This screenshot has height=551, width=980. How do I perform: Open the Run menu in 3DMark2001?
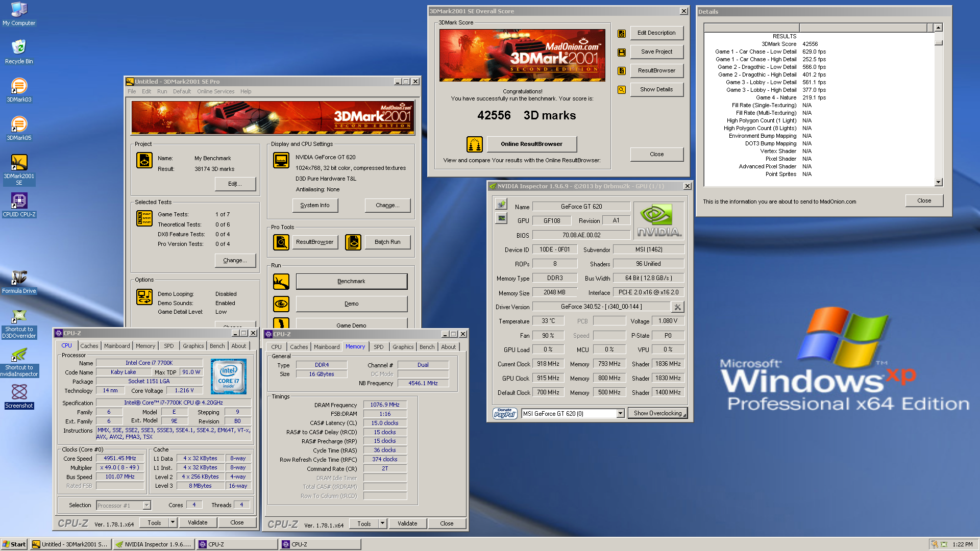162,91
